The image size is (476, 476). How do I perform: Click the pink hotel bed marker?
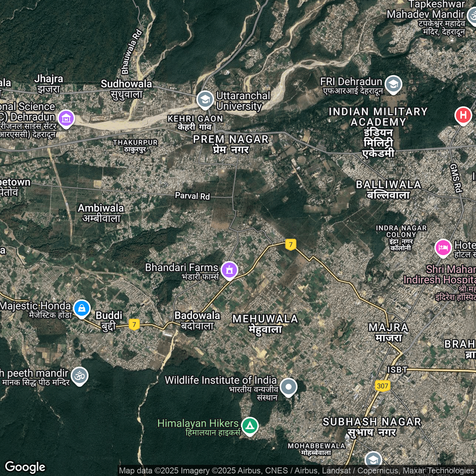tap(443, 248)
